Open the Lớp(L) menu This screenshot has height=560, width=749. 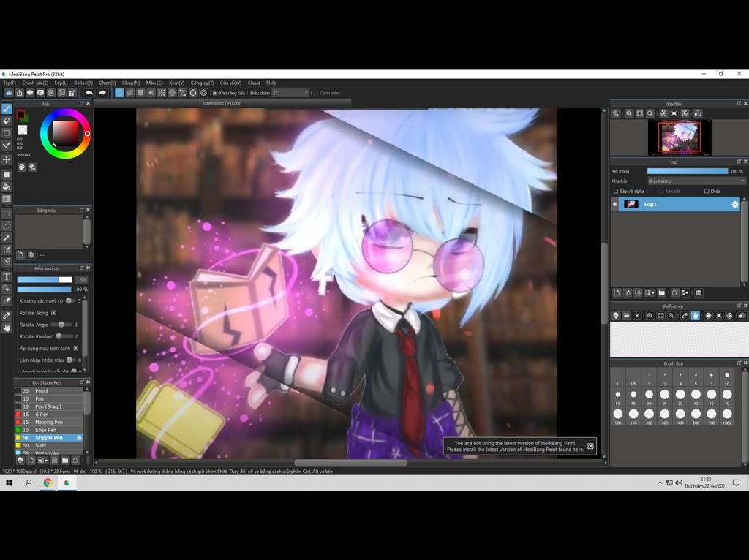tap(61, 83)
